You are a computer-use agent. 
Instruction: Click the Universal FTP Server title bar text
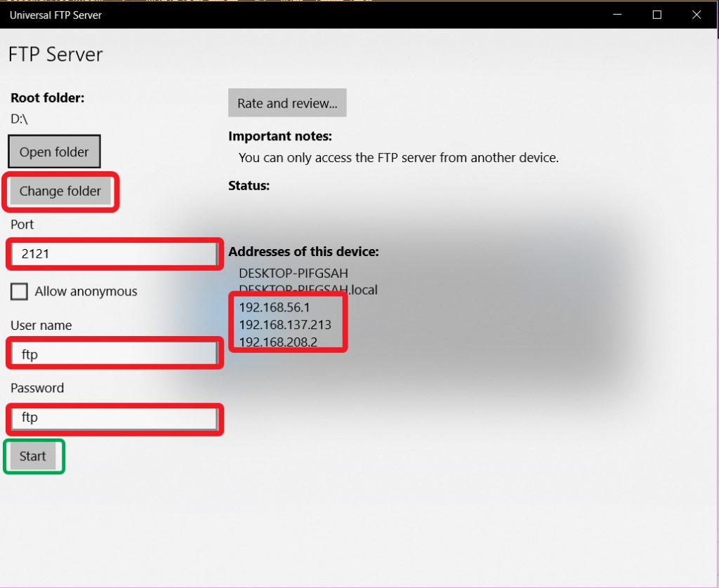click(55, 15)
